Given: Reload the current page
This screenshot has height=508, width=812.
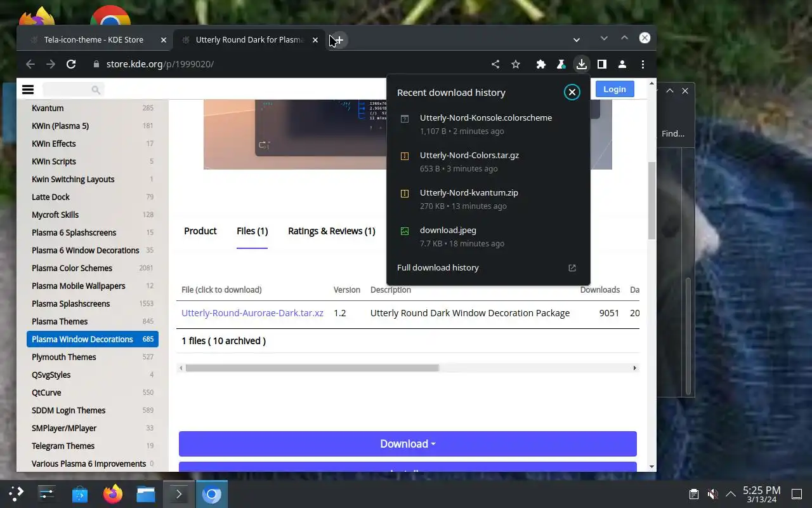Looking at the screenshot, I should point(71,64).
